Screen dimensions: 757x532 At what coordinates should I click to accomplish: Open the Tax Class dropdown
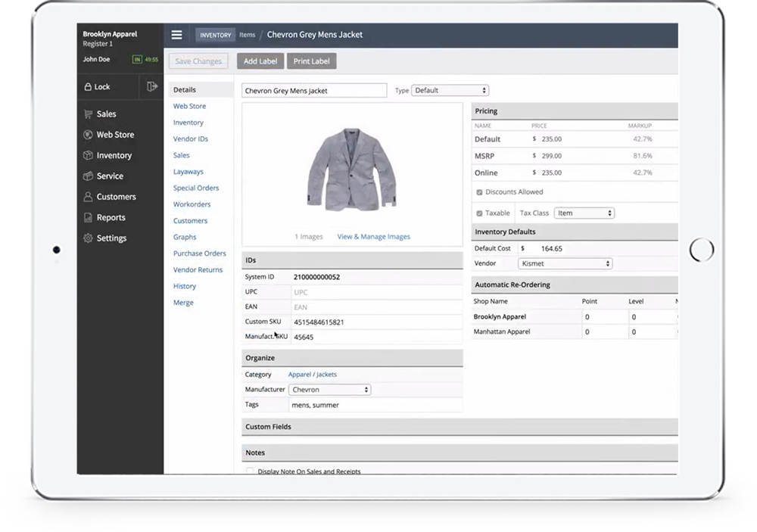click(x=584, y=213)
